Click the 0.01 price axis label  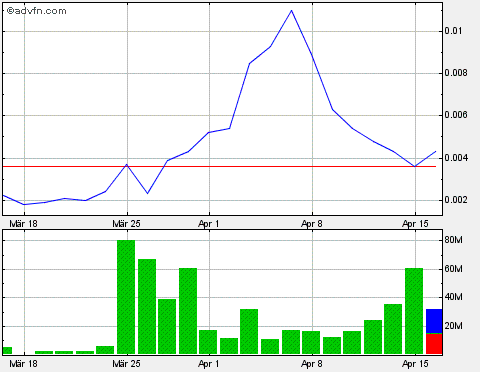(x=453, y=31)
